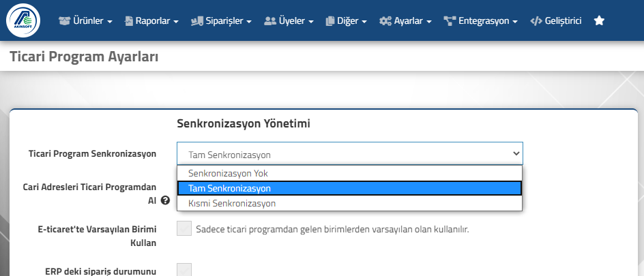Expand the Entegrasyon dropdown menu
The width and height of the screenshot is (644, 276).
pos(480,21)
